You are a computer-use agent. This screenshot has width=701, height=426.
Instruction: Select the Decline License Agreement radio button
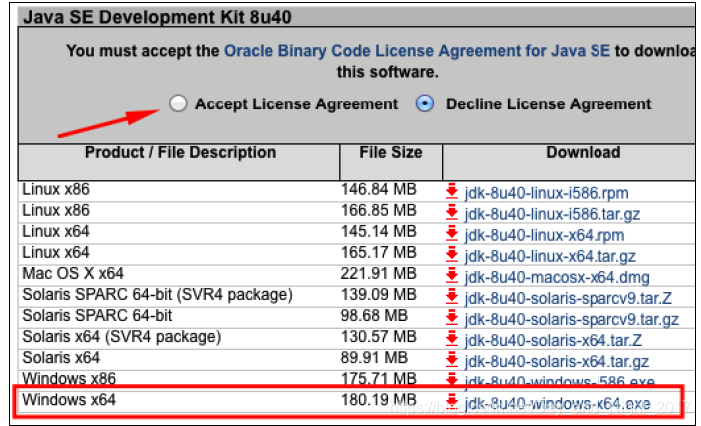[x=425, y=103]
